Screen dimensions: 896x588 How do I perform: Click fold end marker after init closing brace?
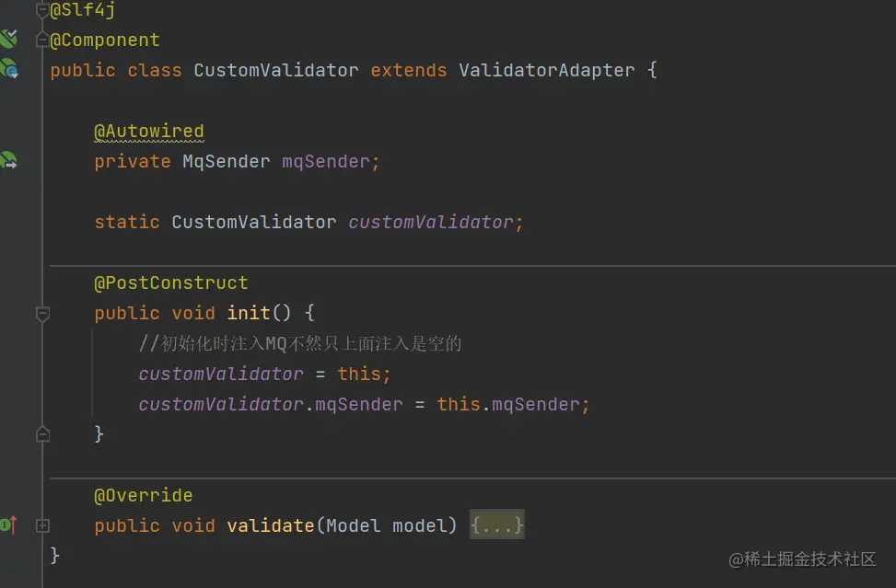(42, 434)
